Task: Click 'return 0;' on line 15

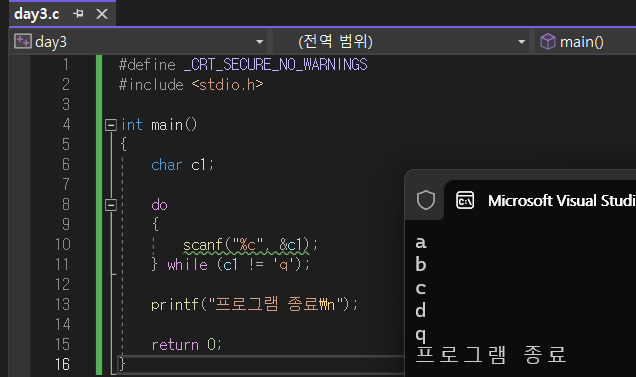Action: (186, 345)
